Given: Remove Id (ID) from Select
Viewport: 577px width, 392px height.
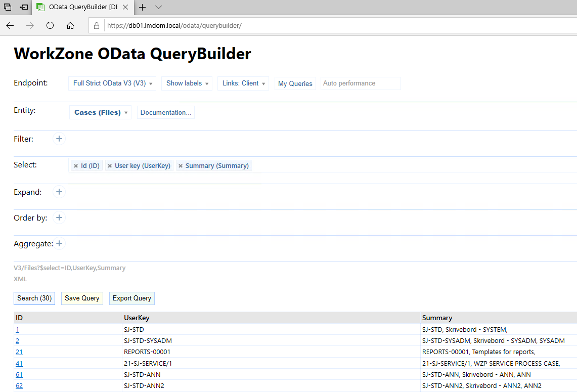Looking at the screenshot, I should [76, 166].
